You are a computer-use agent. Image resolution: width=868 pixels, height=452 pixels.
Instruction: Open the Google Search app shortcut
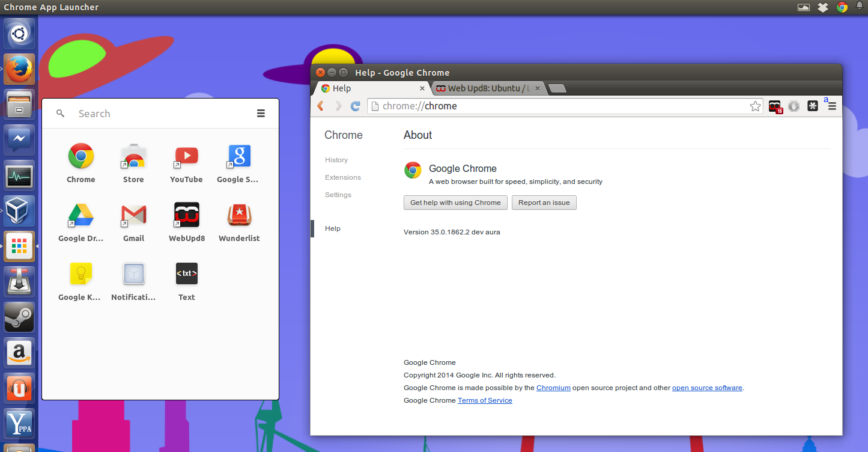click(x=238, y=162)
